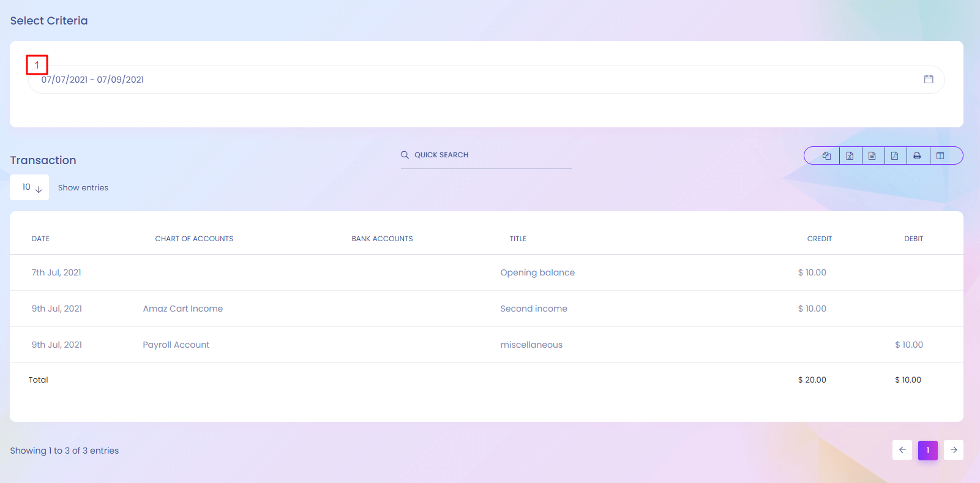This screenshot has height=483, width=980.
Task: Sort table by Title column
Action: coord(518,239)
